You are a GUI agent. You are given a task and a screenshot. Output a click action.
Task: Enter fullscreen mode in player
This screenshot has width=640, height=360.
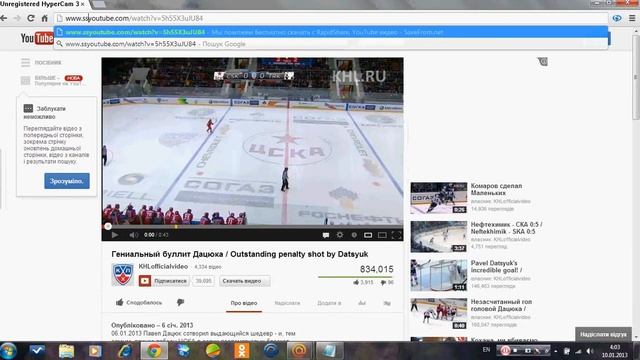click(x=396, y=235)
